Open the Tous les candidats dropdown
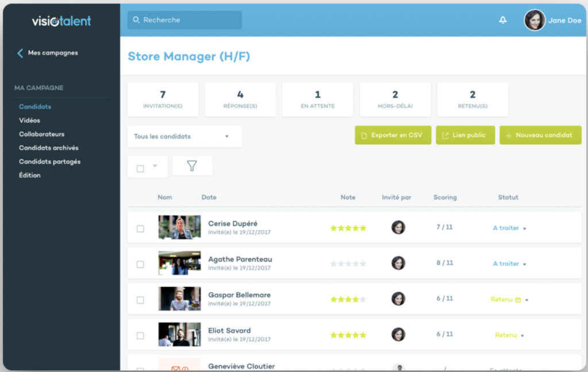 click(x=184, y=137)
